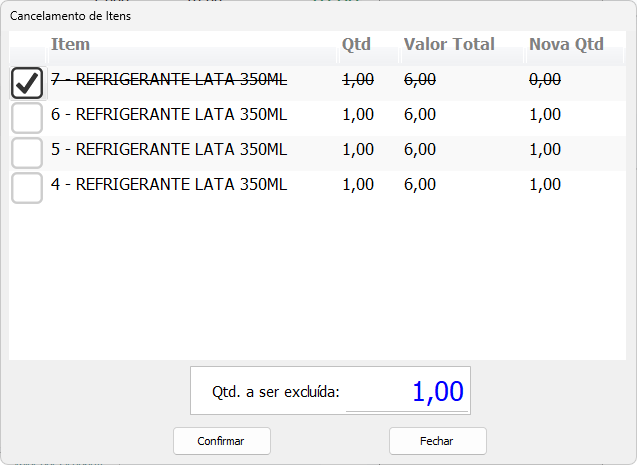This screenshot has width=637, height=465.
Task: Click the Nova Qtd cell of item 5
Action: tap(545, 150)
